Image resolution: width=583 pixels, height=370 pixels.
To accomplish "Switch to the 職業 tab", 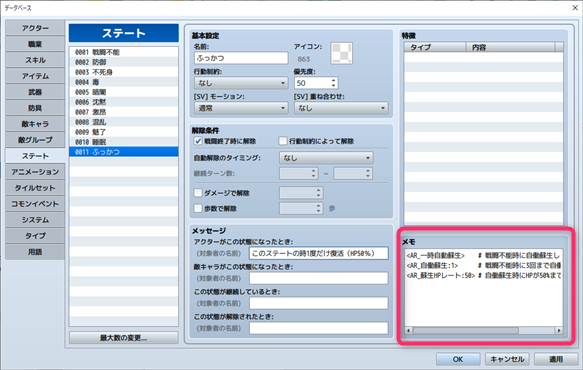I will click(35, 44).
